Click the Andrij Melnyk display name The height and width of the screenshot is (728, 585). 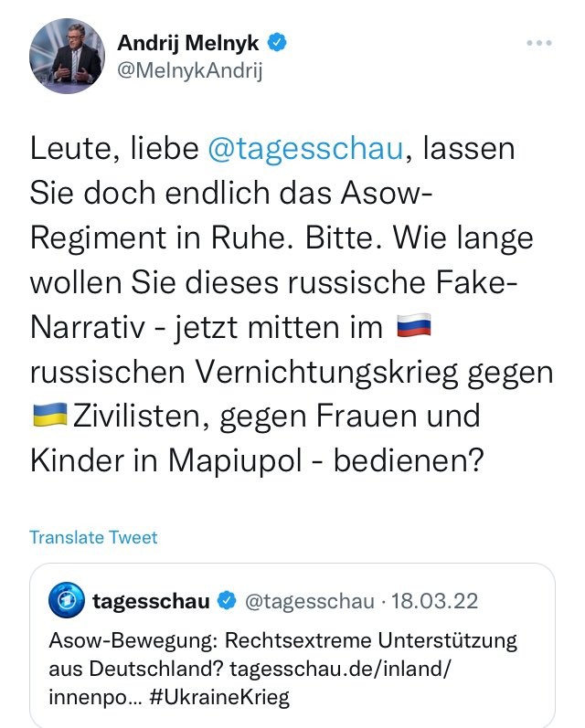187,43
